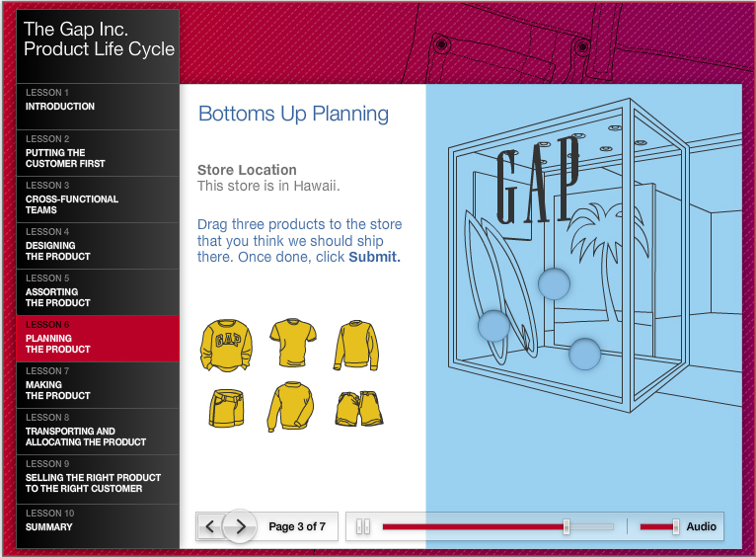The height and width of the screenshot is (557, 756).
Task: Pick the yellow sweater with outstretched sleeve
Action: click(x=291, y=406)
